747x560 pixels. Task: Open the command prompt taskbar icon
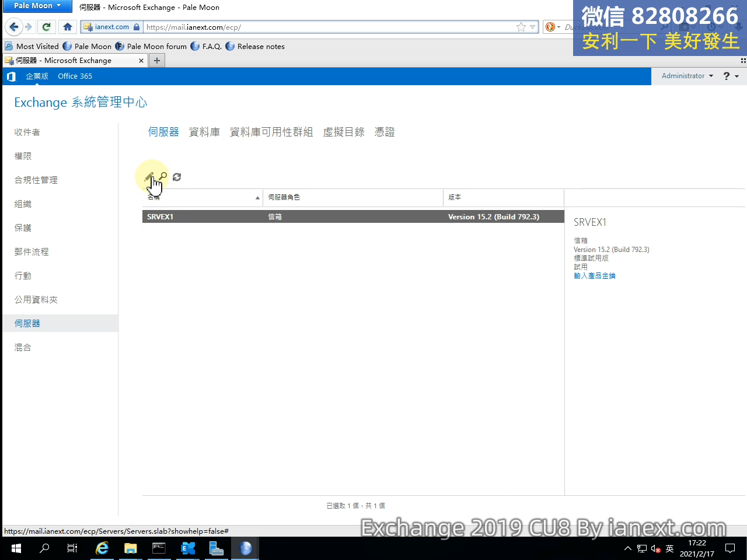(x=159, y=548)
